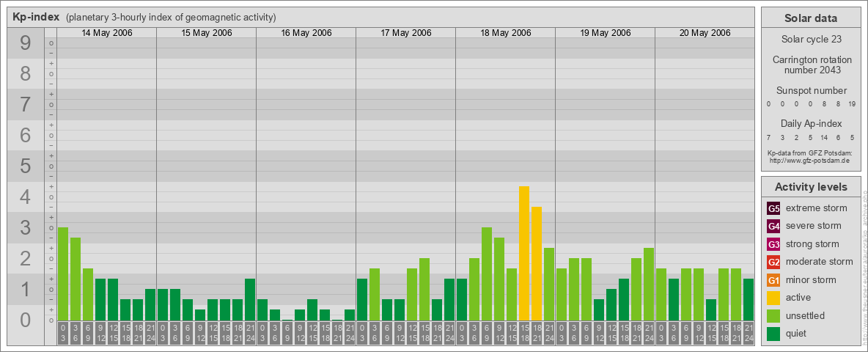Click the G4 severe storm badge
Image resolution: width=868 pixels, height=352 pixels.
(x=774, y=227)
